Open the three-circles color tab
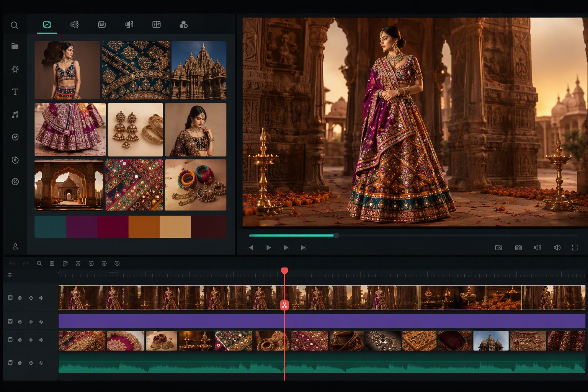The image size is (588, 392). click(183, 25)
